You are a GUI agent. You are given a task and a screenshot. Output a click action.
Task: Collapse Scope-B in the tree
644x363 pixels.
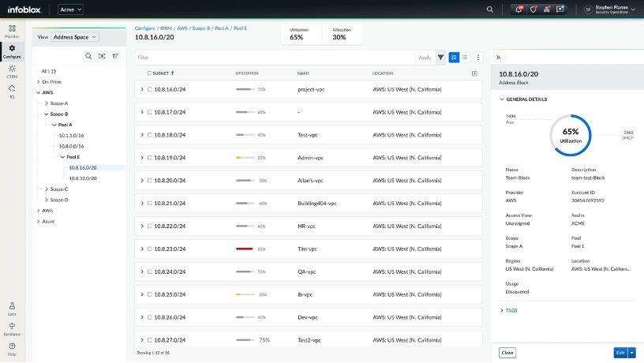pos(47,114)
